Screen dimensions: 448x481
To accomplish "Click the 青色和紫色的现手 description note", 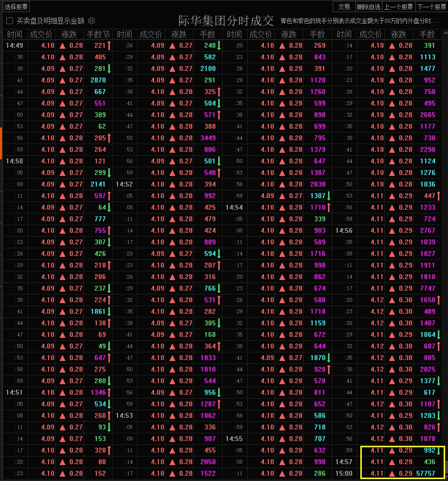I will point(359,21).
